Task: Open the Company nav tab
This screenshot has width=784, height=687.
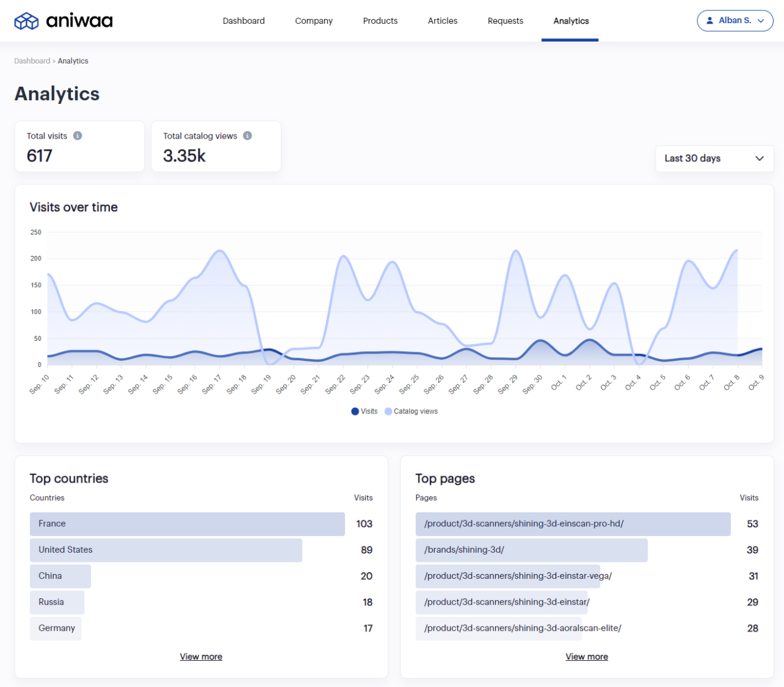Action: [x=314, y=21]
